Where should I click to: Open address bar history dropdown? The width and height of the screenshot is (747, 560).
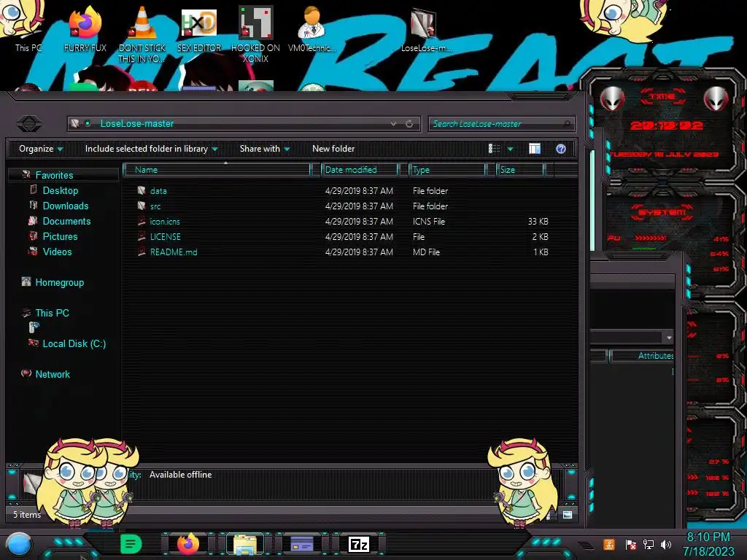(393, 124)
